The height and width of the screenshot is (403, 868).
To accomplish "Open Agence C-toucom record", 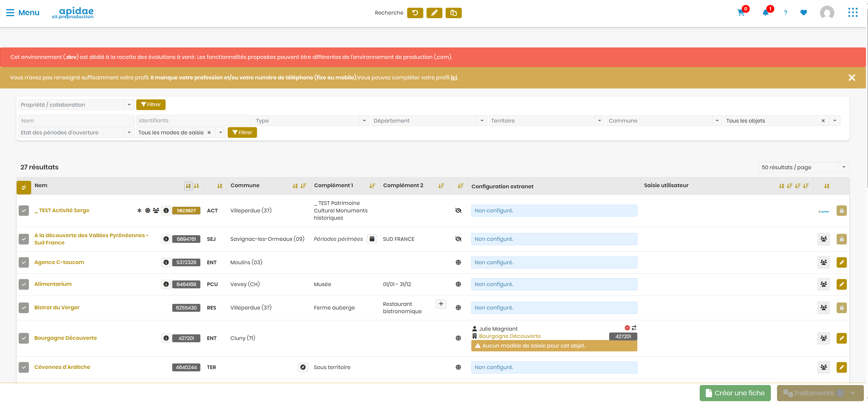I will click(59, 262).
